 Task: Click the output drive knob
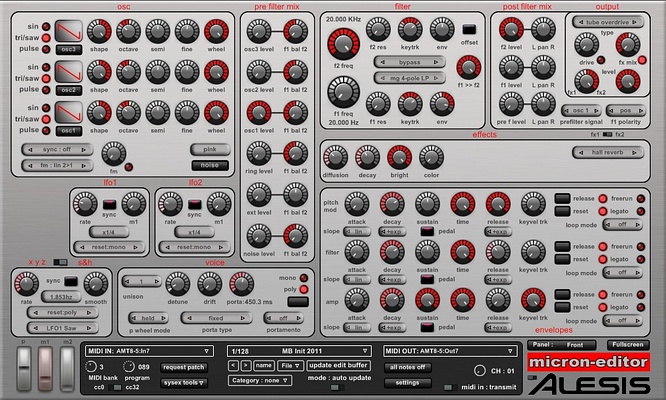(x=586, y=45)
